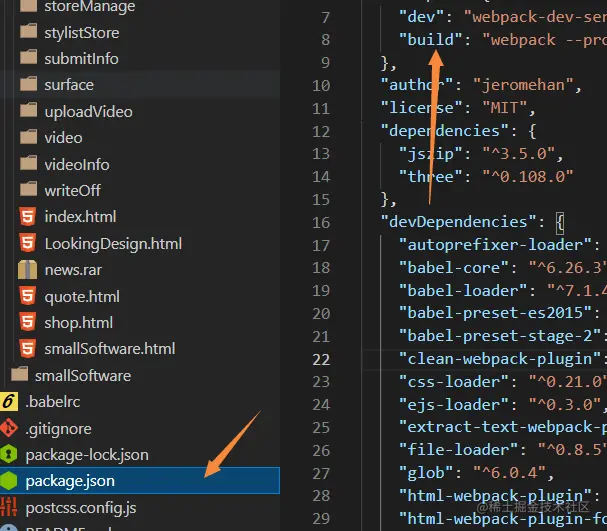Click the "jszip" dependency key

431,154
